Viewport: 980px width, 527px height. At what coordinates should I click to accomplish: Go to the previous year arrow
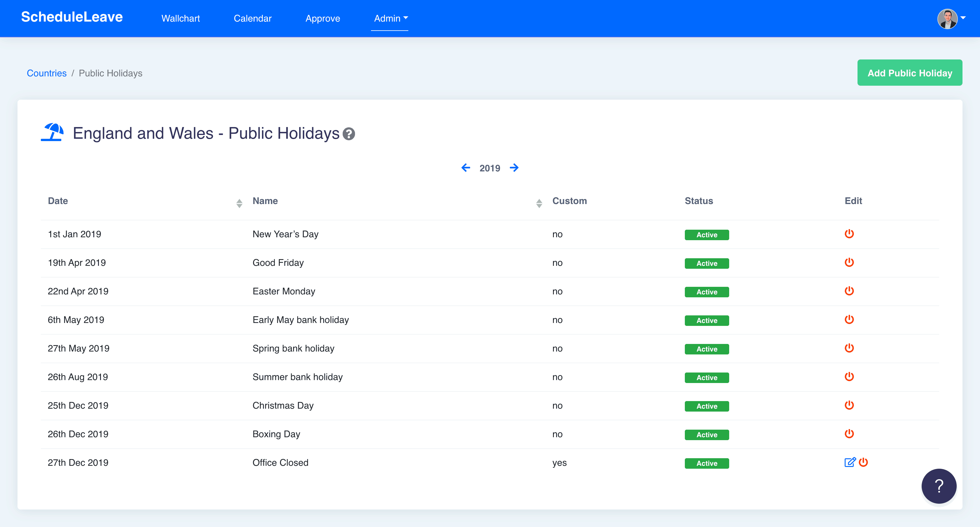coord(466,168)
